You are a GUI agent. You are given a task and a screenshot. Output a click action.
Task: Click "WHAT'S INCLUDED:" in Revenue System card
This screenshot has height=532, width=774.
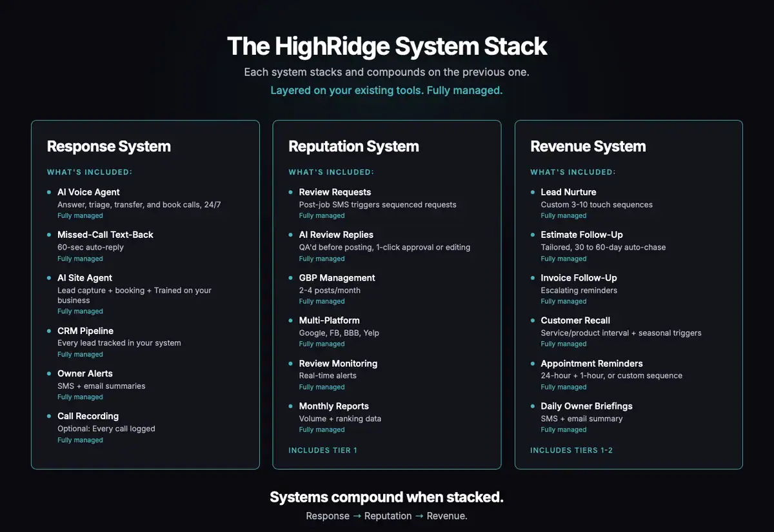click(573, 172)
